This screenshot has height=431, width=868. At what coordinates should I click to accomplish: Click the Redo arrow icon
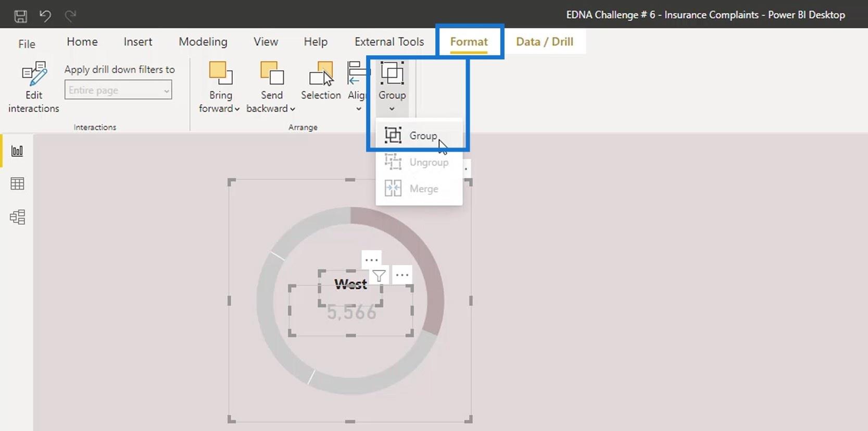click(70, 16)
